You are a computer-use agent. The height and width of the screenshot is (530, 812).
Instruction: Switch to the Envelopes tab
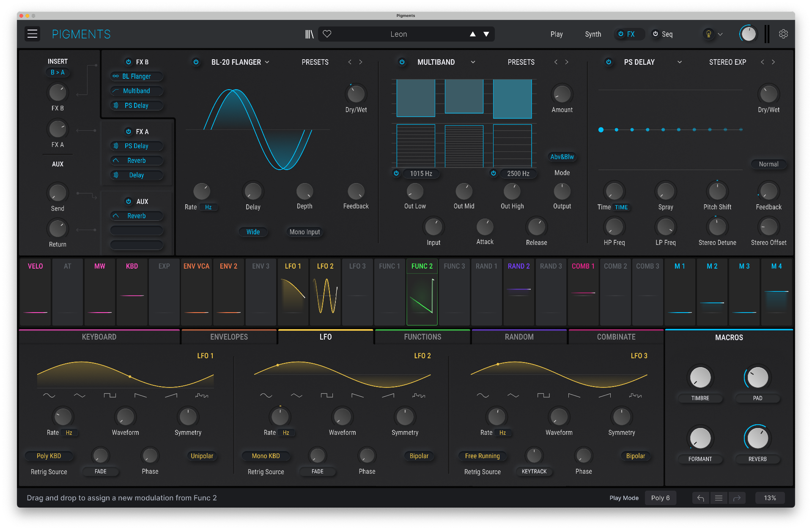tap(229, 337)
